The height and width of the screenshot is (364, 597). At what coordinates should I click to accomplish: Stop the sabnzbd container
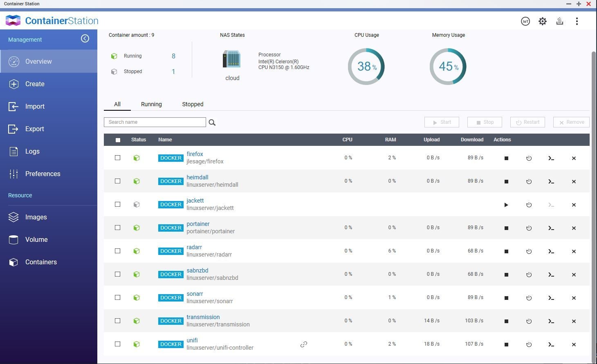click(x=506, y=275)
